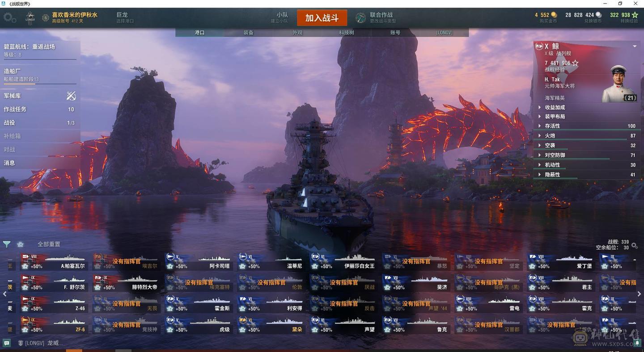644x352 pixels.
Task: Select the 虎级 ship
Action: click(198, 325)
